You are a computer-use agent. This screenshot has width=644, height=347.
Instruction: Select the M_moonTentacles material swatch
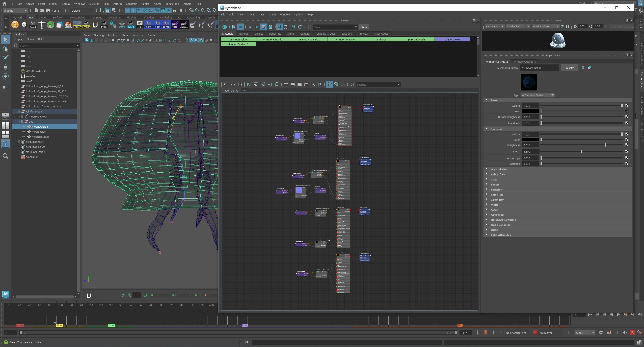click(345, 39)
